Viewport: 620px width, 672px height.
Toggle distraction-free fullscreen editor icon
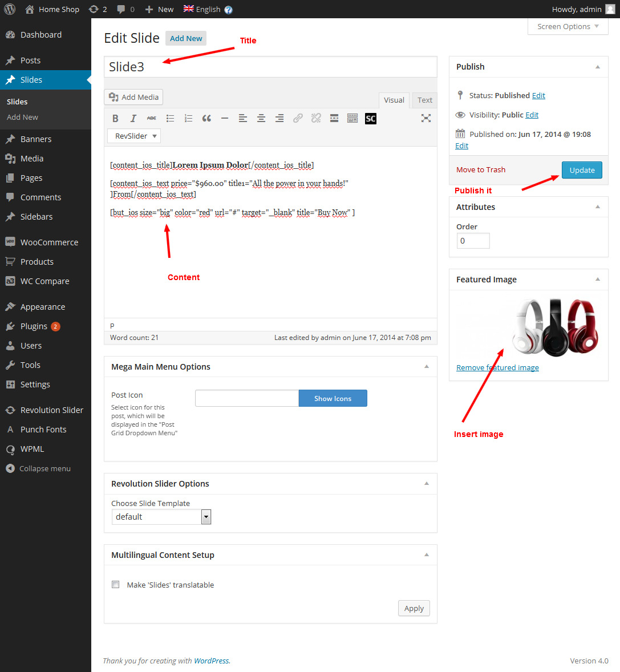tap(426, 119)
